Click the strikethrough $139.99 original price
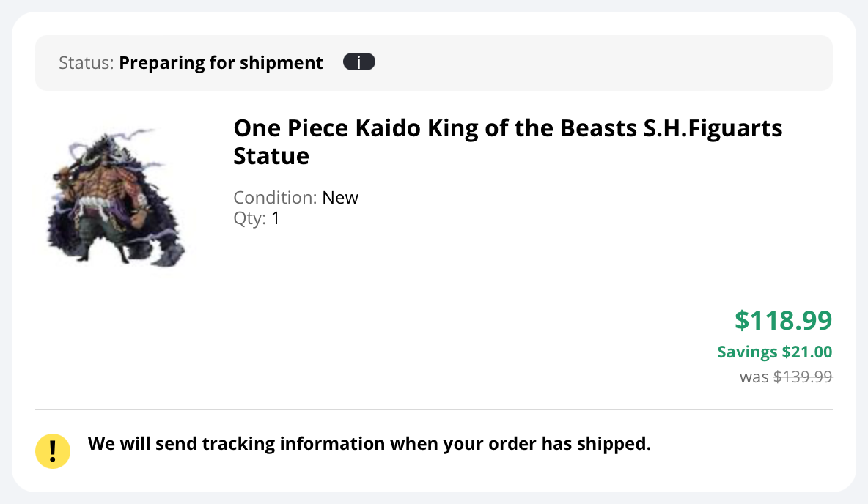The height and width of the screenshot is (504, 868). tap(803, 377)
